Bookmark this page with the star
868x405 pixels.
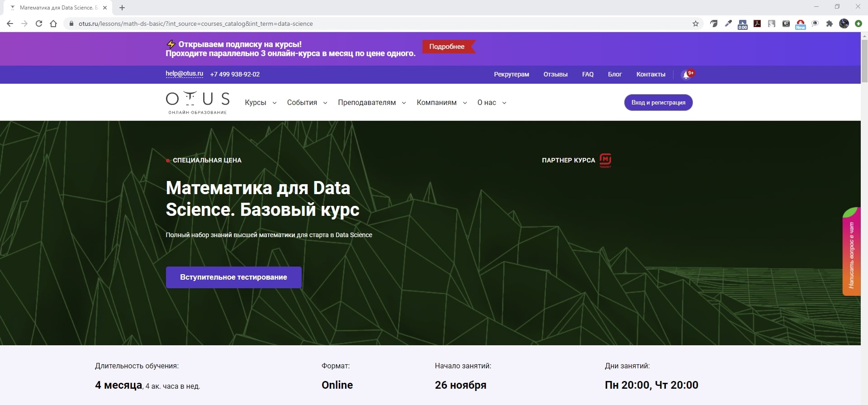tap(696, 24)
